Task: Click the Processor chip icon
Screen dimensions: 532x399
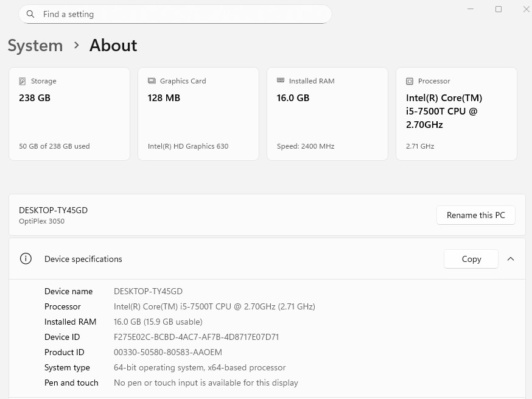Action: 410,81
